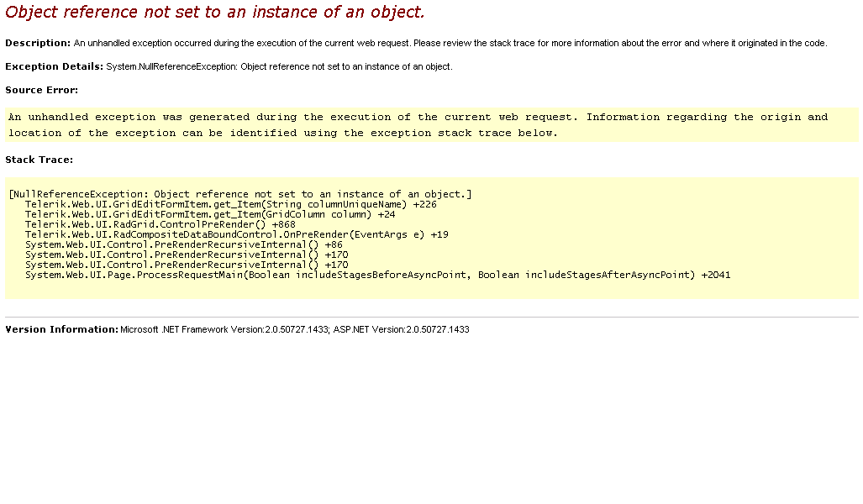
Task: Click the .NET Framework version text
Action: (224, 329)
